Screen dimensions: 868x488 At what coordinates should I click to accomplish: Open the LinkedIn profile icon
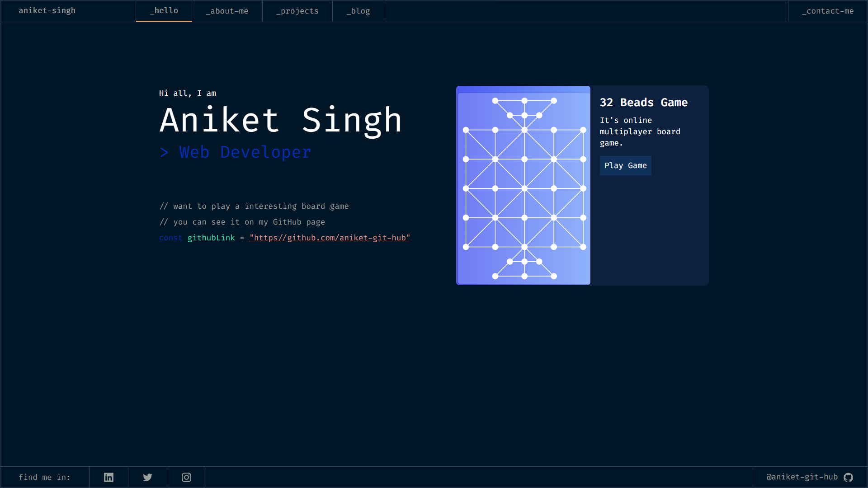pos(108,477)
